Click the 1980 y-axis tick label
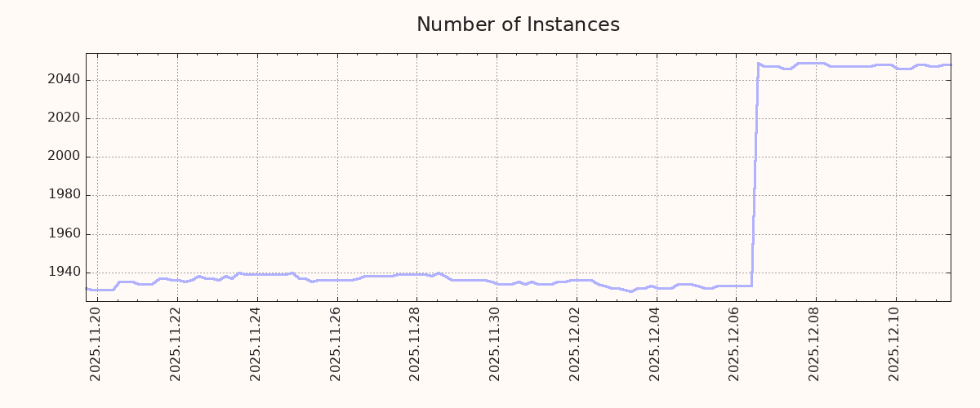This screenshot has height=408, width=980. [x=63, y=195]
